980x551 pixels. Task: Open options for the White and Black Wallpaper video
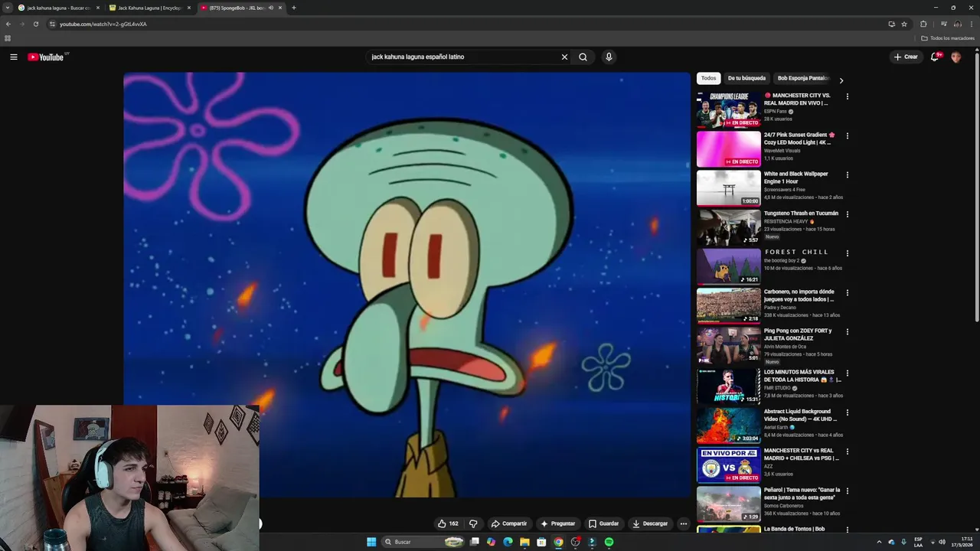click(847, 175)
